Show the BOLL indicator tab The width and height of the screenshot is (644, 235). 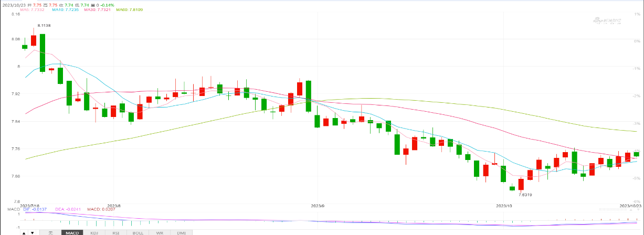coord(138,232)
